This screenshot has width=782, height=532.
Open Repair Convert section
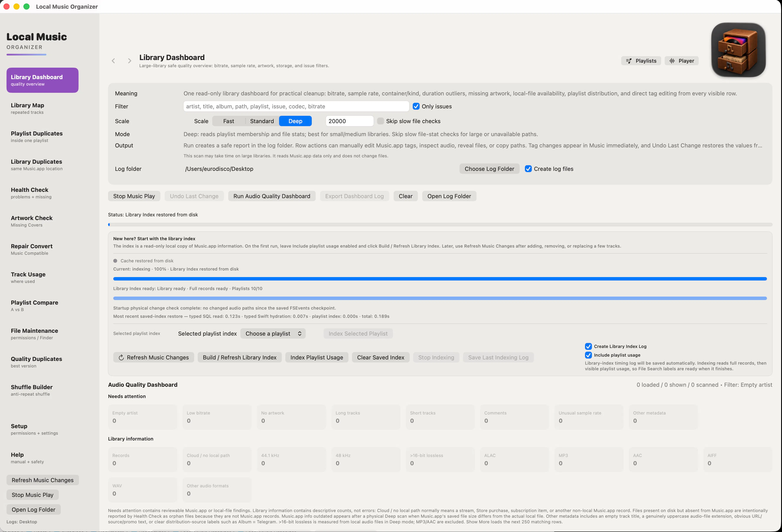pyautogui.click(x=42, y=249)
